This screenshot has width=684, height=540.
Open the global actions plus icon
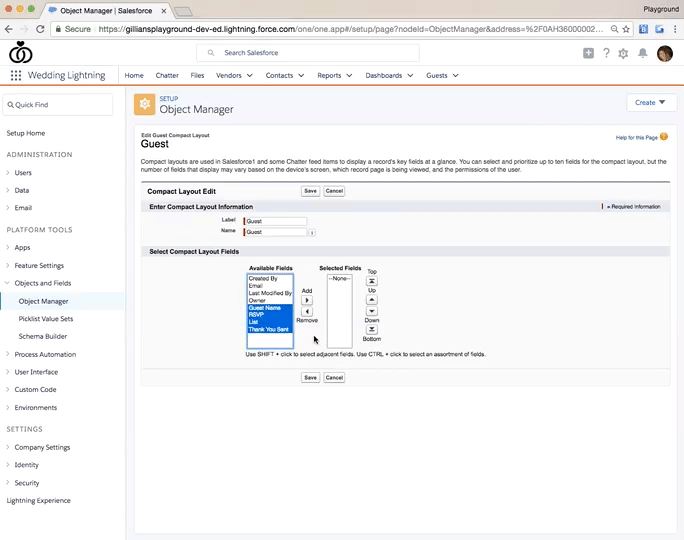pos(588,53)
